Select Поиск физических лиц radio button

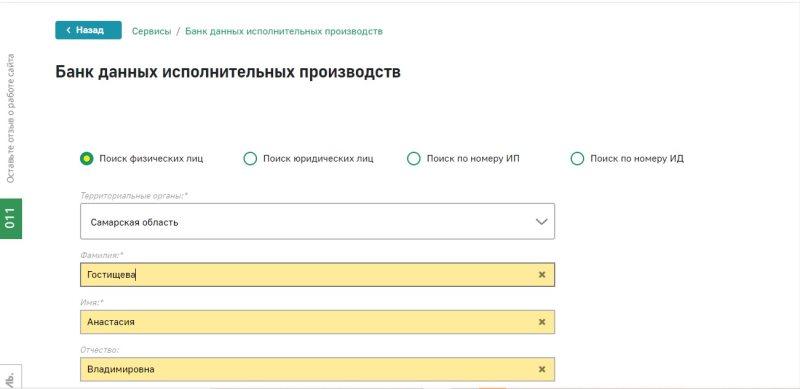click(x=87, y=159)
